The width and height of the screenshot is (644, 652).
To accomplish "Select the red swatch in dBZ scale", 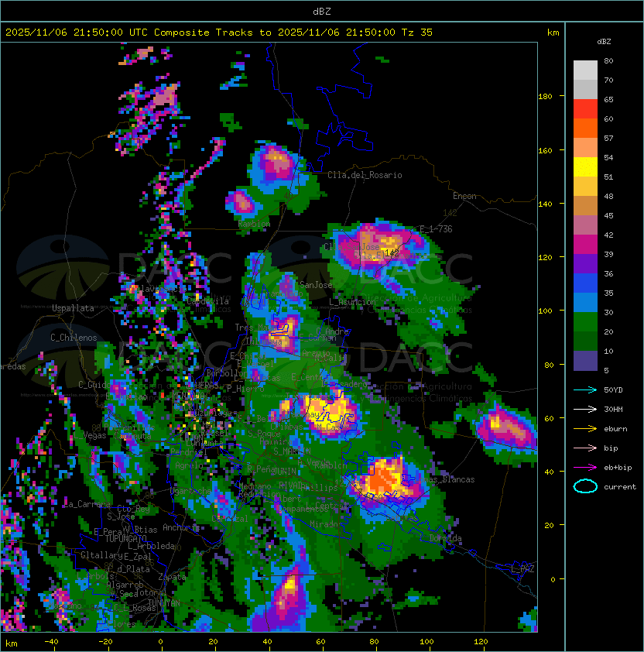I will (x=585, y=109).
